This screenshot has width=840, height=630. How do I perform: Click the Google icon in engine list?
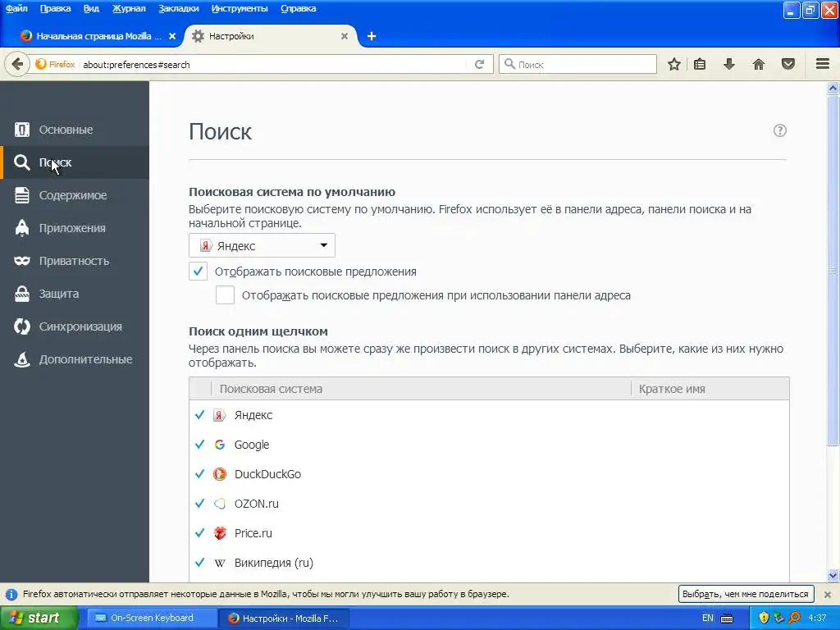click(220, 445)
